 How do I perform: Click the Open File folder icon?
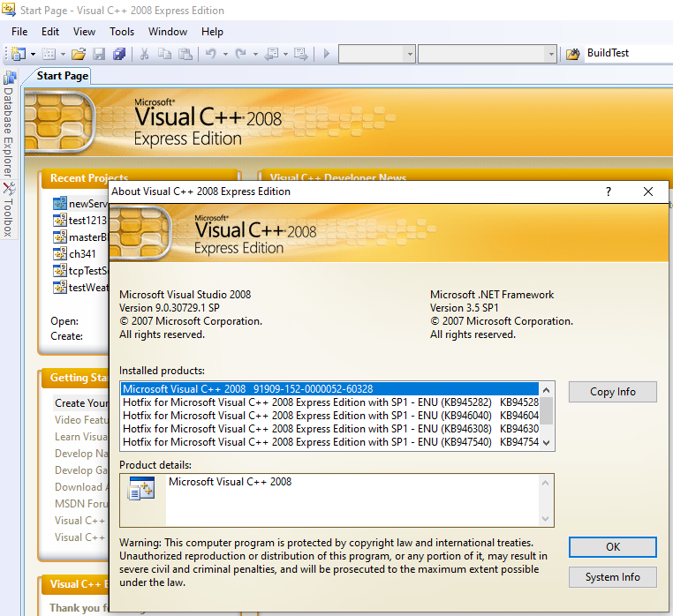click(79, 54)
